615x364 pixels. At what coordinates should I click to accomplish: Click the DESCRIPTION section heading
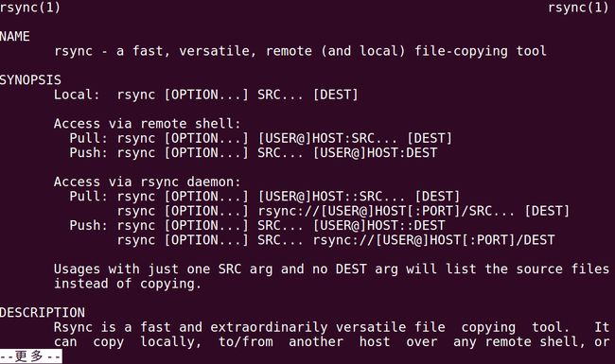43,312
